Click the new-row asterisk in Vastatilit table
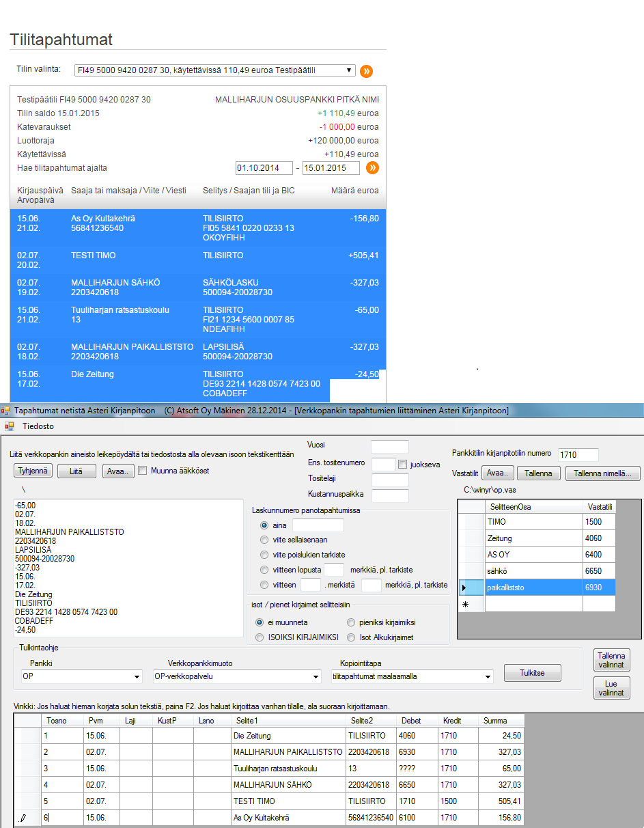This screenshot has height=828, width=644. (x=466, y=604)
